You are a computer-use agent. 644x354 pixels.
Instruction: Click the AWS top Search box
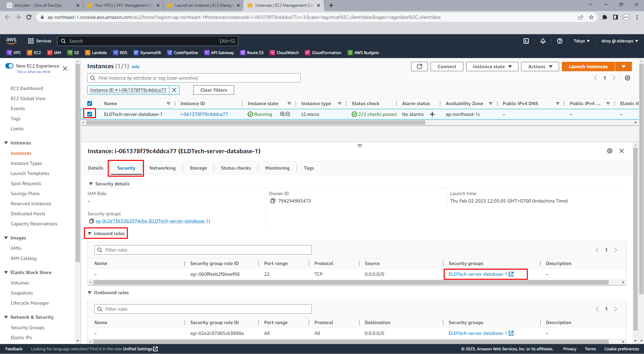tap(148, 41)
